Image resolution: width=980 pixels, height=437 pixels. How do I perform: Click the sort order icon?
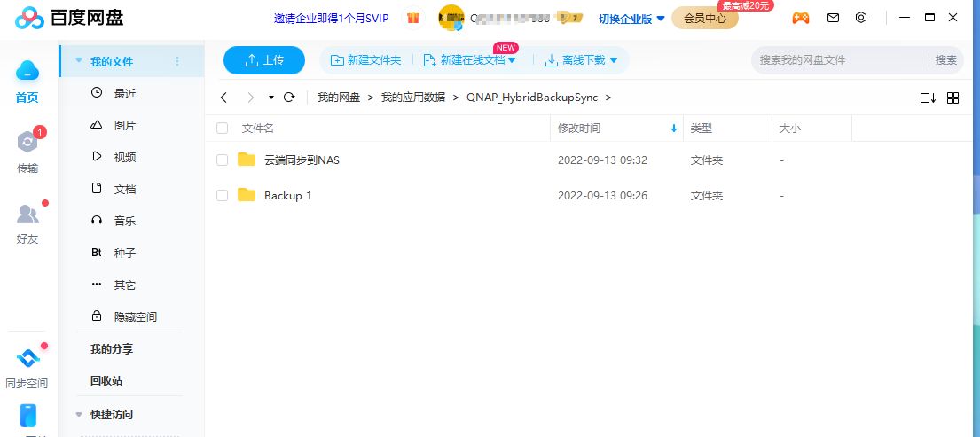point(929,98)
